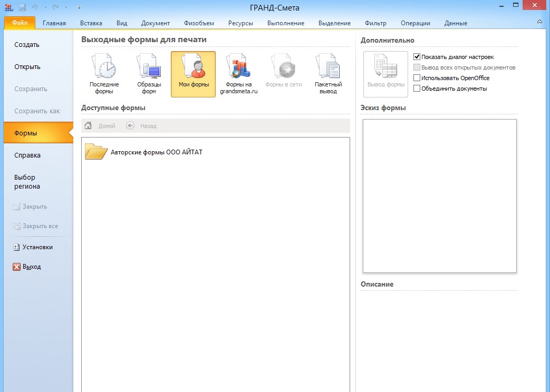Open the Операции ribbon tab

pyautogui.click(x=416, y=23)
